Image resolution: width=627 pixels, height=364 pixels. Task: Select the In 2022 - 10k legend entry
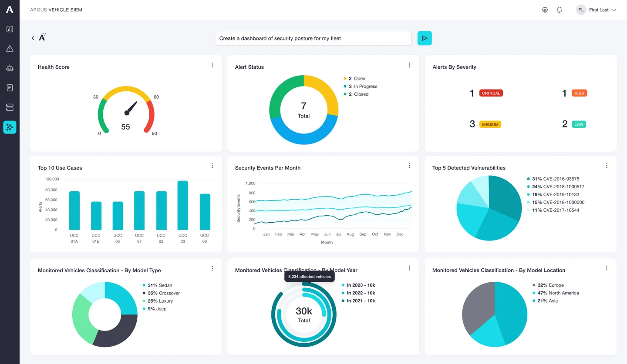[x=358, y=294]
